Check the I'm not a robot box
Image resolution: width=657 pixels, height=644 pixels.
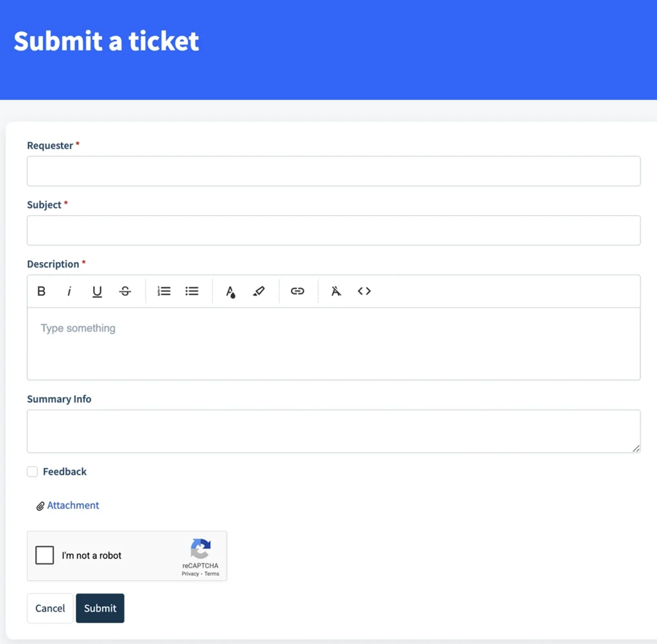(x=44, y=555)
